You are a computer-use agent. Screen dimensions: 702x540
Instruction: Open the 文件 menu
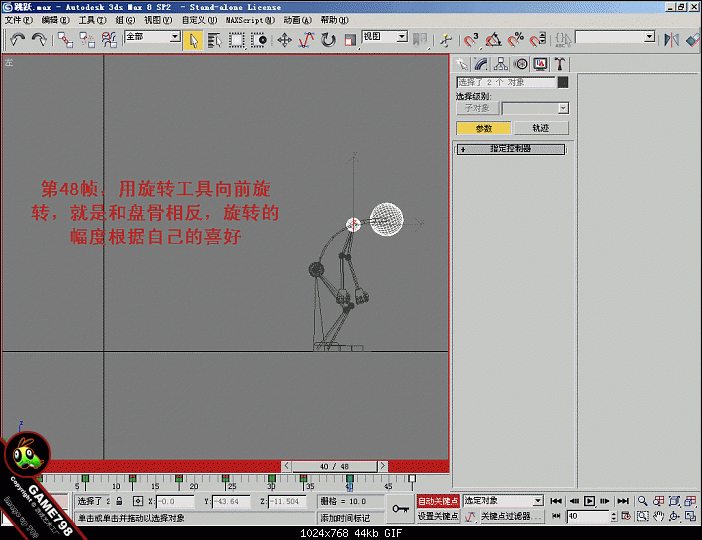[18, 20]
